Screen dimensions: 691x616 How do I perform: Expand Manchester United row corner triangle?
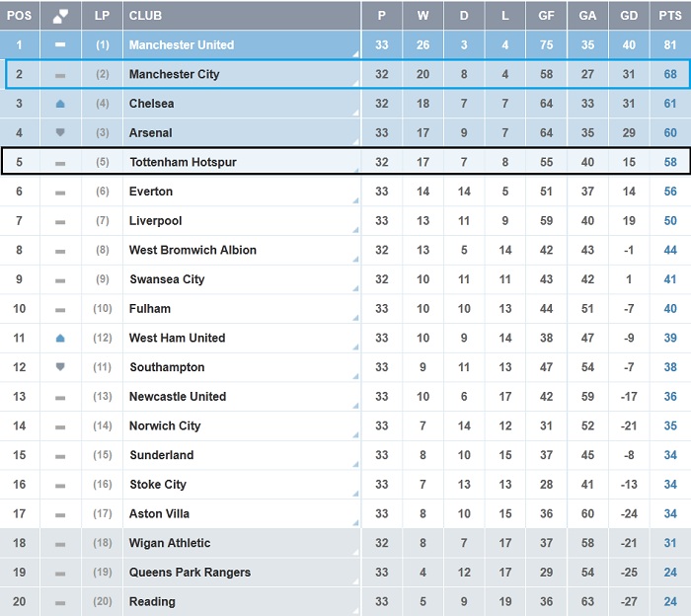[x=354, y=54]
